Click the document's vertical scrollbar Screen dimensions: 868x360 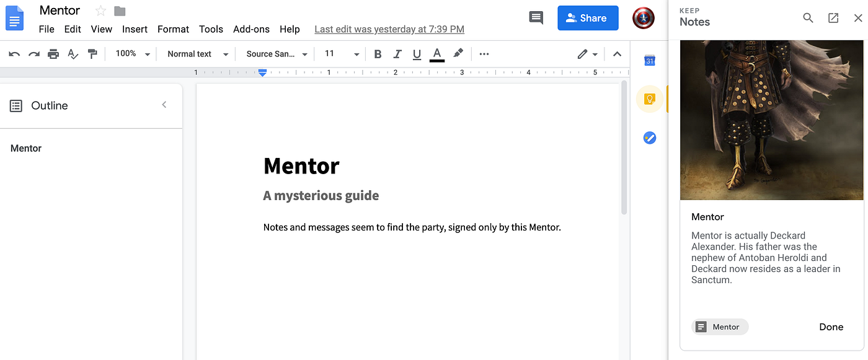tap(624, 149)
